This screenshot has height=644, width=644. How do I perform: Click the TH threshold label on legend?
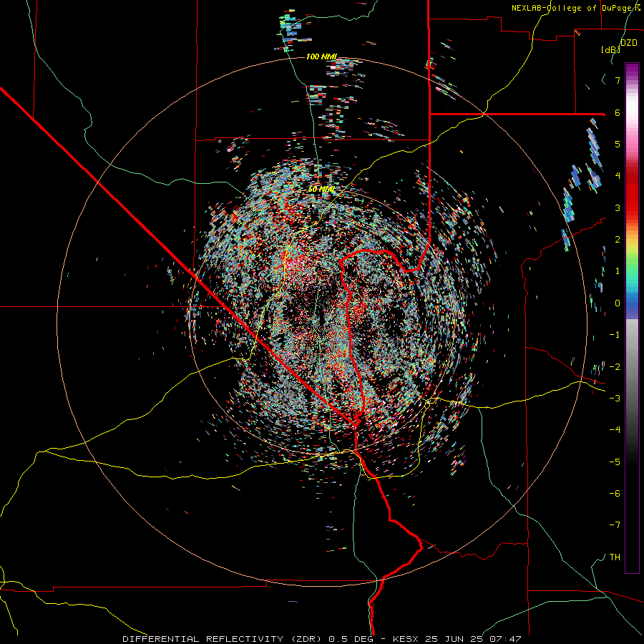(615, 557)
